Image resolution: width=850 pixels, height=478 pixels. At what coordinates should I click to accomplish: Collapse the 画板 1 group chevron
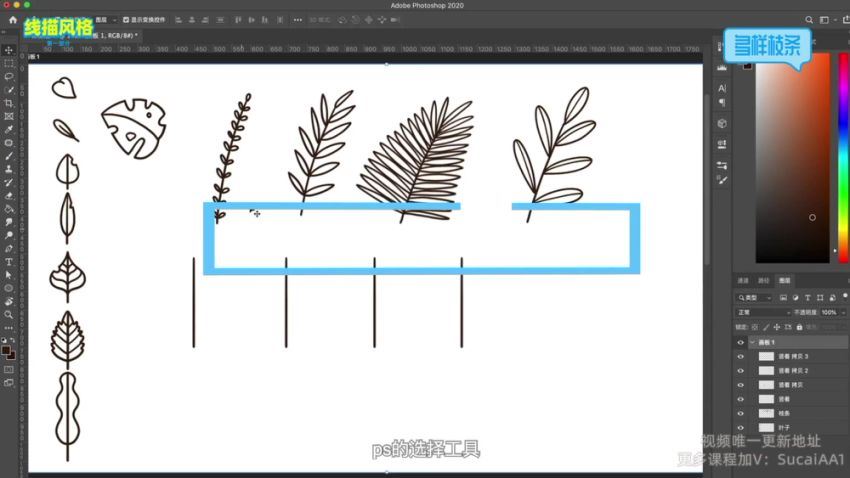point(752,342)
